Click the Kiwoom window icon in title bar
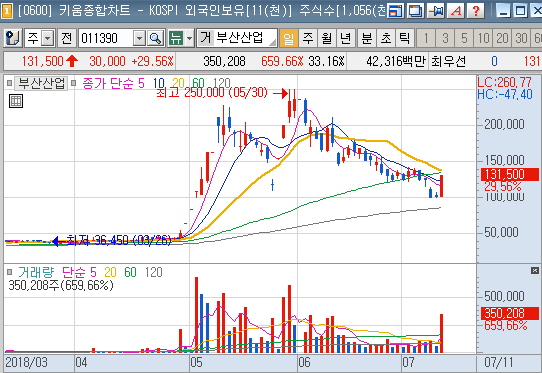Viewport: 542px width, 373px height. [7, 10]
